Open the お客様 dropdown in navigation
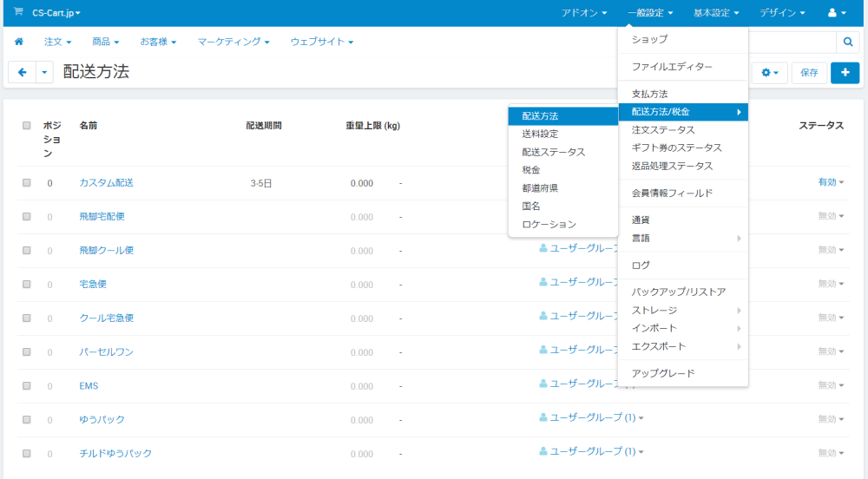Screen dimensions: 868x479 [158, 42]
